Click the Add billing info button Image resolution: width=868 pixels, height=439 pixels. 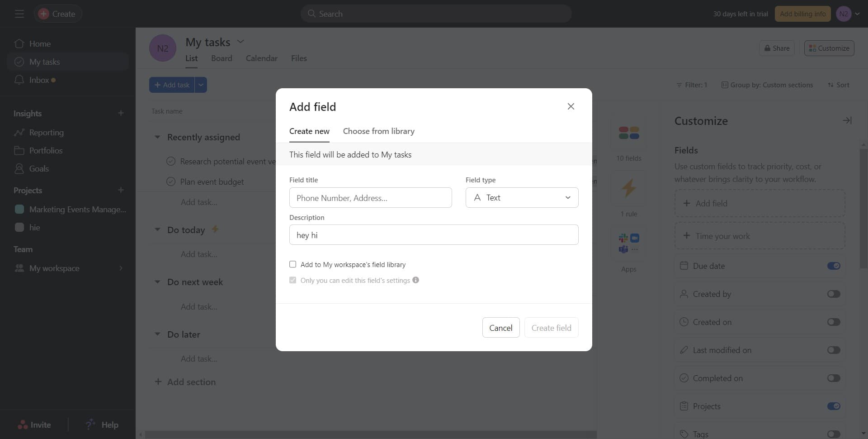coord(802,14)
